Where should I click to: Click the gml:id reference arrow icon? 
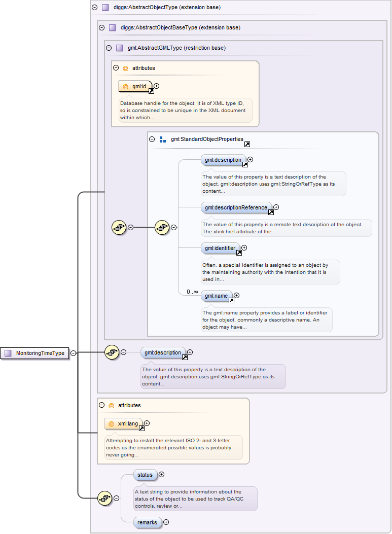151,91
